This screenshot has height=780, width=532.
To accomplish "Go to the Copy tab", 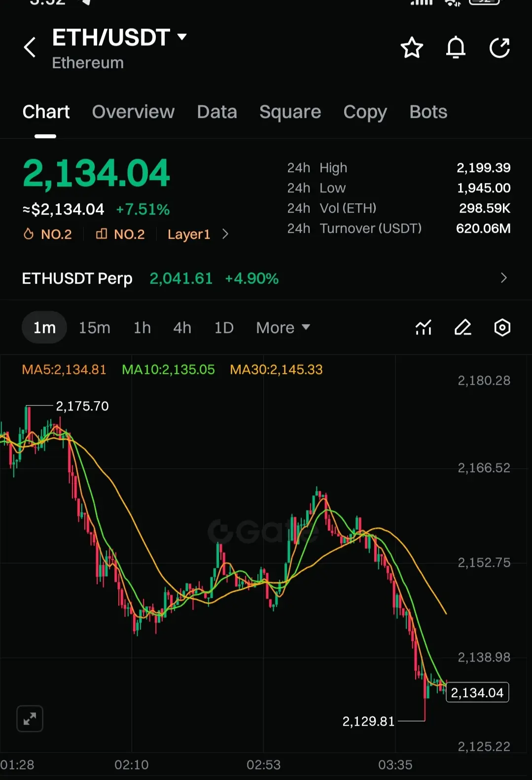I will pos(365,112).
